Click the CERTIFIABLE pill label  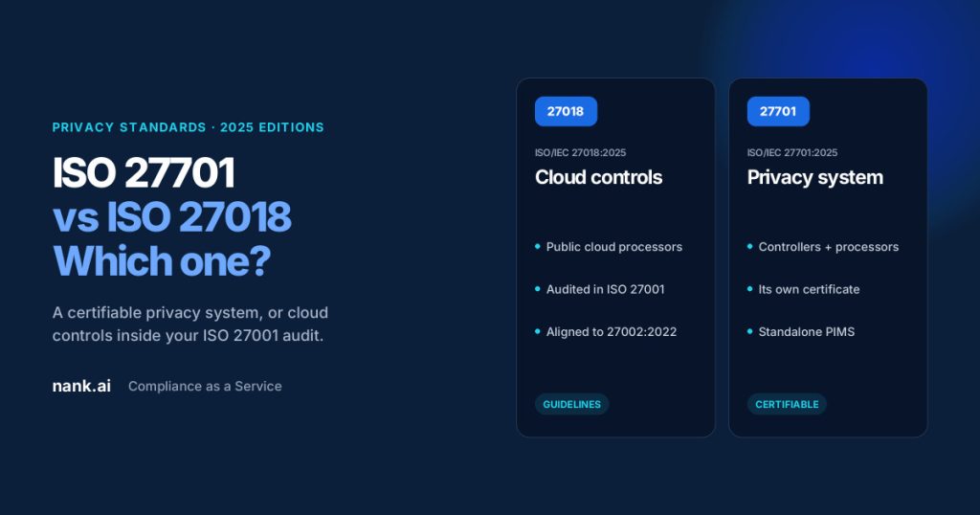(787, 404)
